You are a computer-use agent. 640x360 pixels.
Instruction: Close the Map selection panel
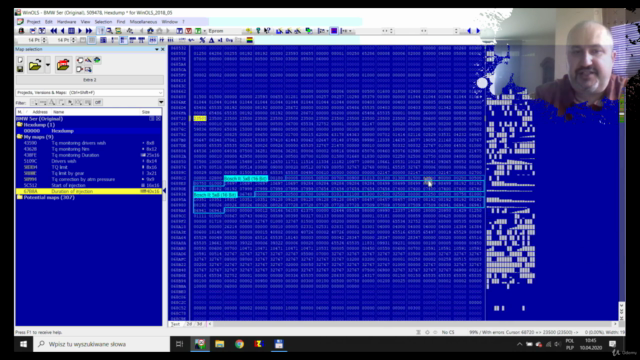coord(162,49)
